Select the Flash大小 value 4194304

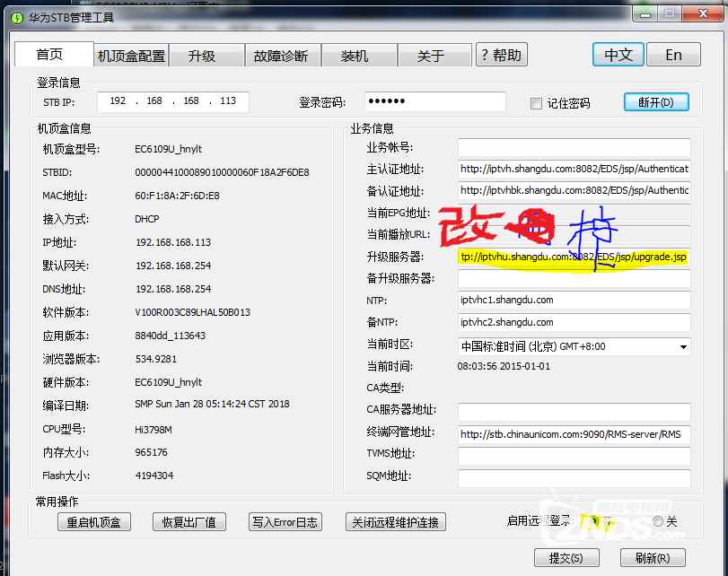point(154,476)
